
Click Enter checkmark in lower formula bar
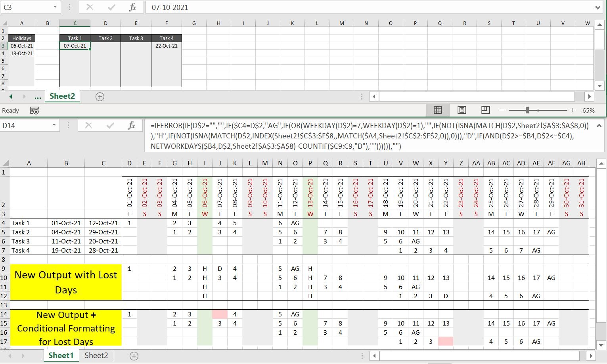click(x=111, y=125)
